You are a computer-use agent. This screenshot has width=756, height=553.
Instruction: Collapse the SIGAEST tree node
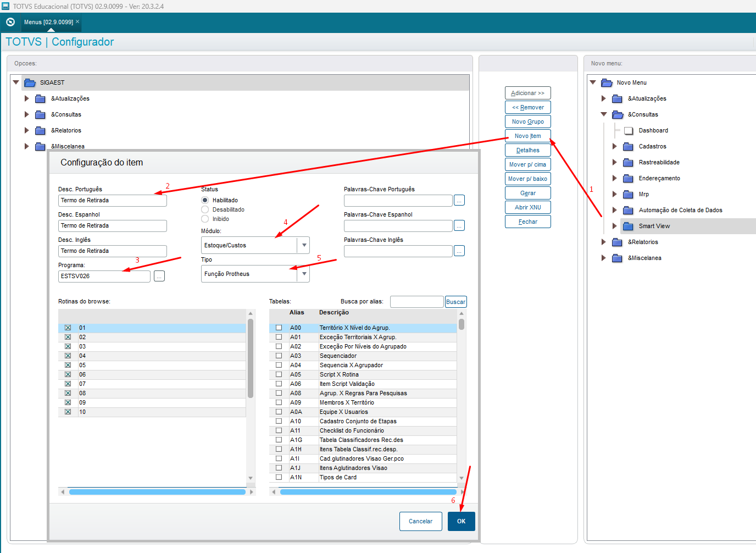pyautogui.click(x=16, y=82)
